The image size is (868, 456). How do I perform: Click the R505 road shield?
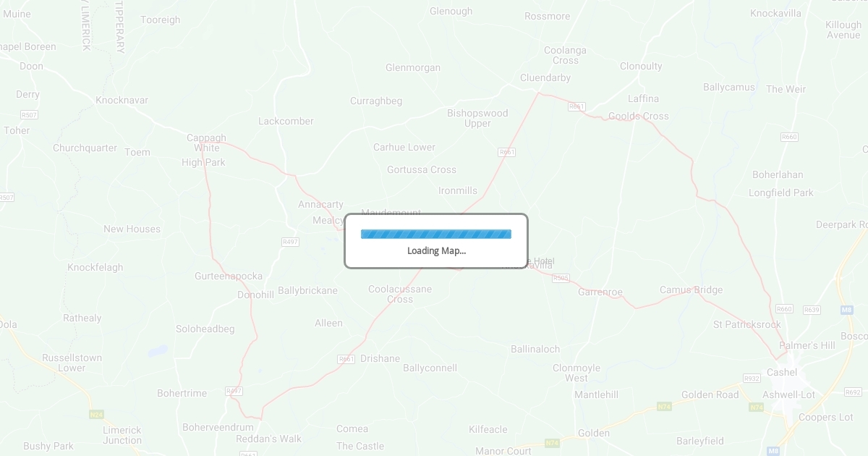click(x=561, y=277)
